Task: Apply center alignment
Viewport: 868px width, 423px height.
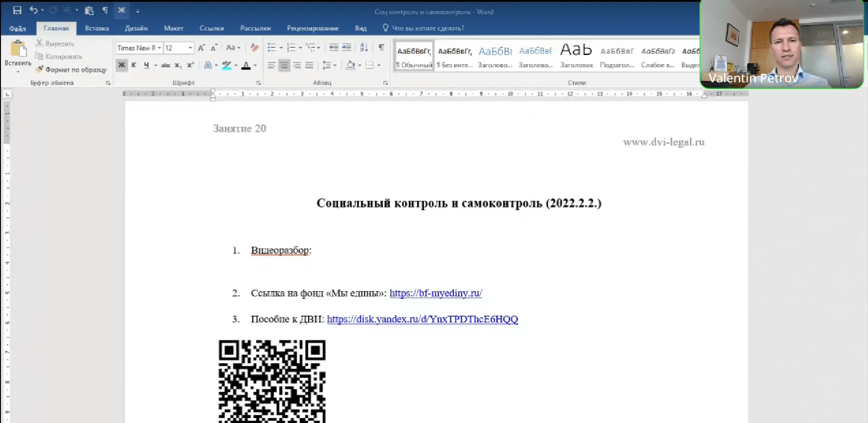Action: (x=284, y=65)
